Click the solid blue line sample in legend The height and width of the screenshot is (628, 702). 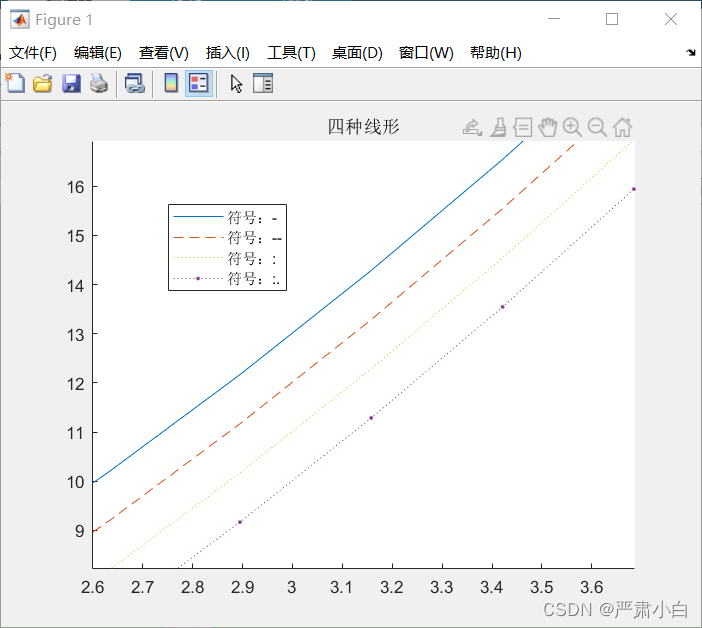tap(198, 217)
